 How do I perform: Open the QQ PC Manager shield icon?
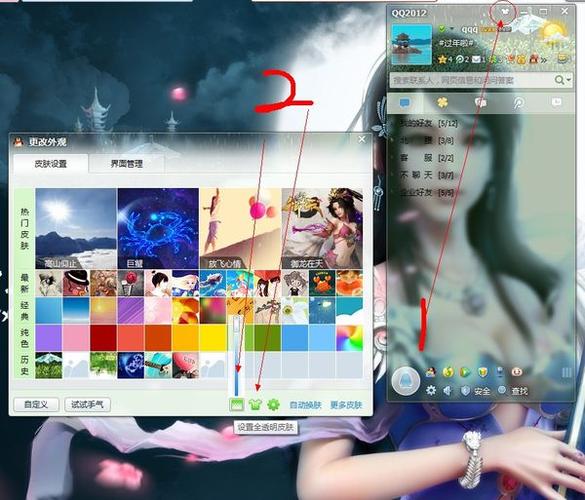(x=483, y=372)
